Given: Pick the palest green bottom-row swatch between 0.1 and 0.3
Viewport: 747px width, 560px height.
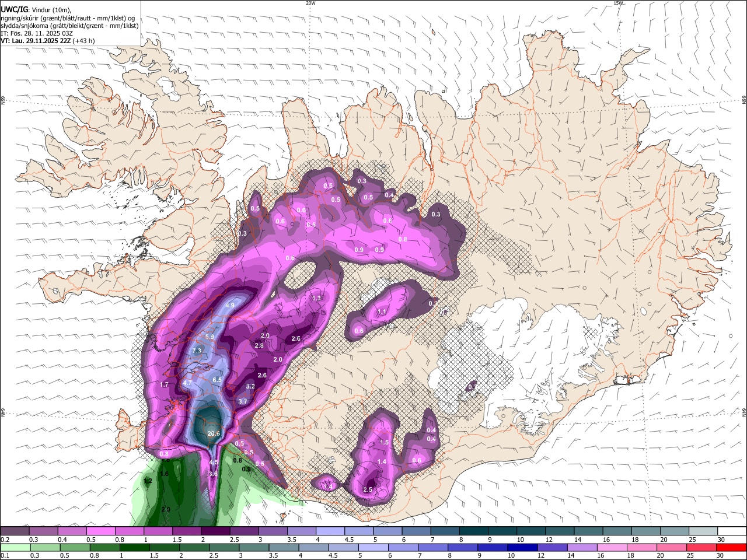Looking at the screenshot, I should [15, 547].
